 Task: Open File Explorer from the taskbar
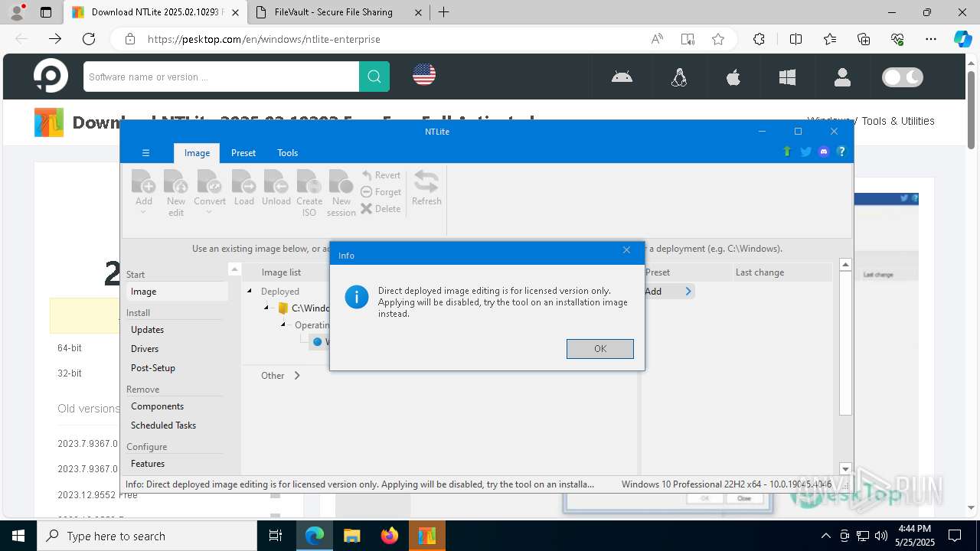point(351,536)
